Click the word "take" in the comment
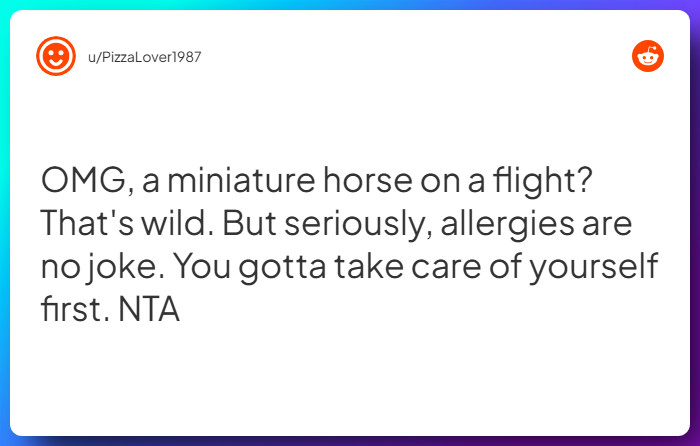700x446 pixels. (x=369, y=266)
